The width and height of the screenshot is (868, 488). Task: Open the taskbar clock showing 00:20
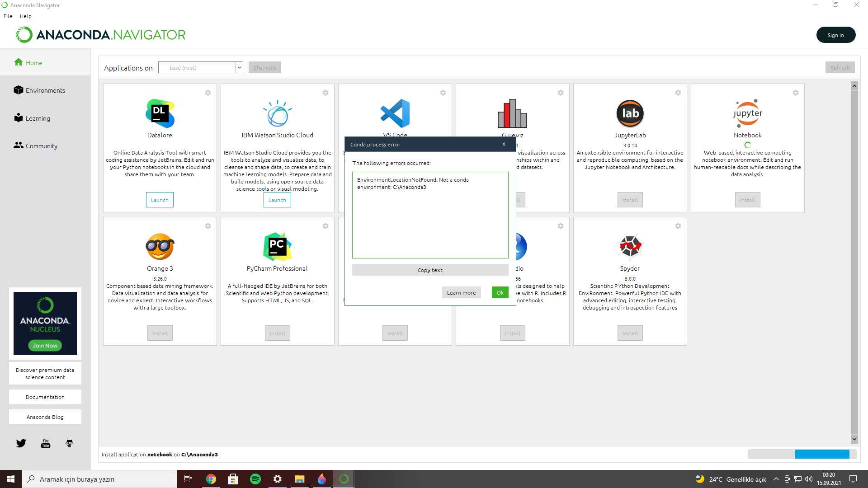coord(829,479)
